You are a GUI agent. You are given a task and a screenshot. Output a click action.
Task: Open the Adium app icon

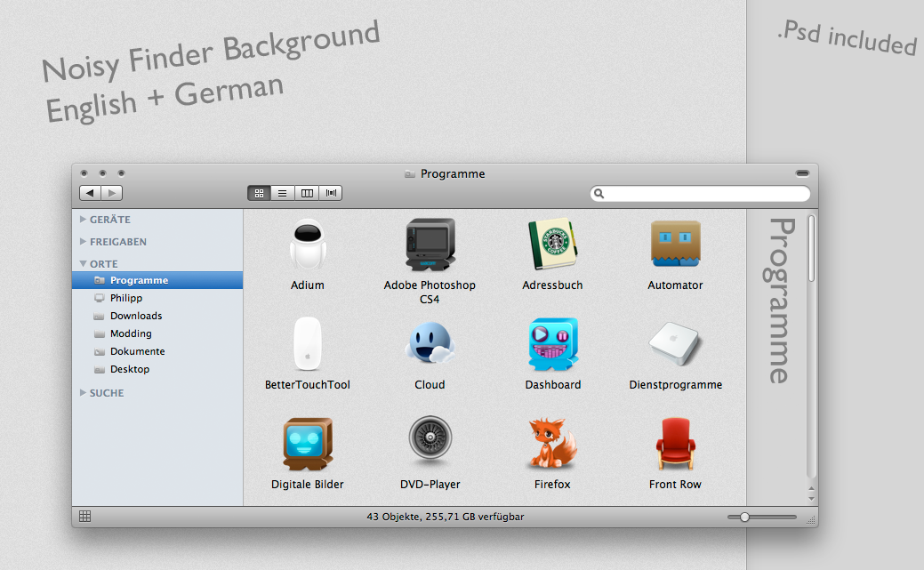coord(308,245)
